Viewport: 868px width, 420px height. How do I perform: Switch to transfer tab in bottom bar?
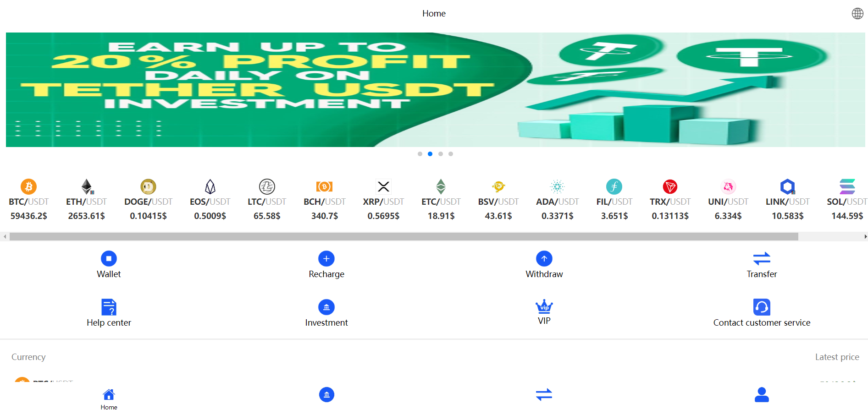544,394
